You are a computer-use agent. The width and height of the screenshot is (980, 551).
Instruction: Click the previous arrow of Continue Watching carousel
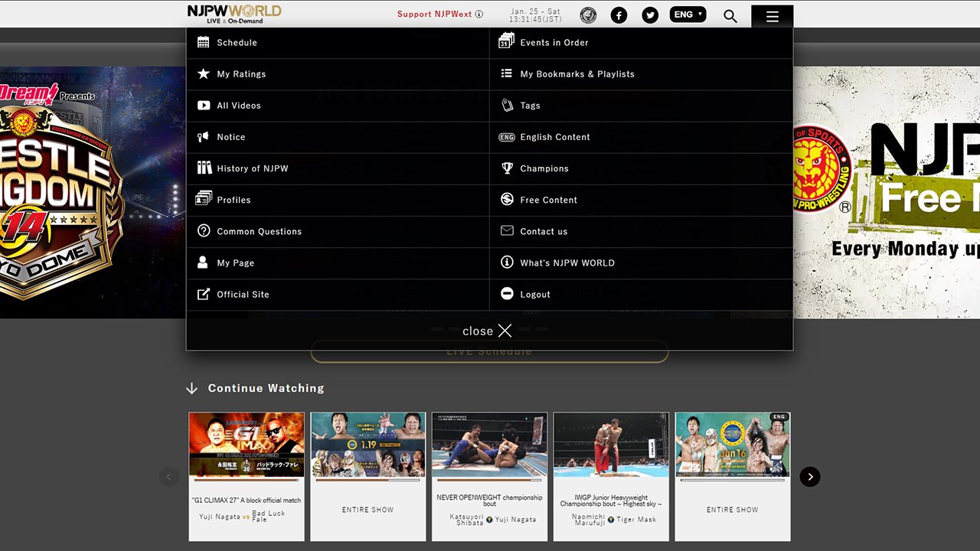[x=169, y=477]
